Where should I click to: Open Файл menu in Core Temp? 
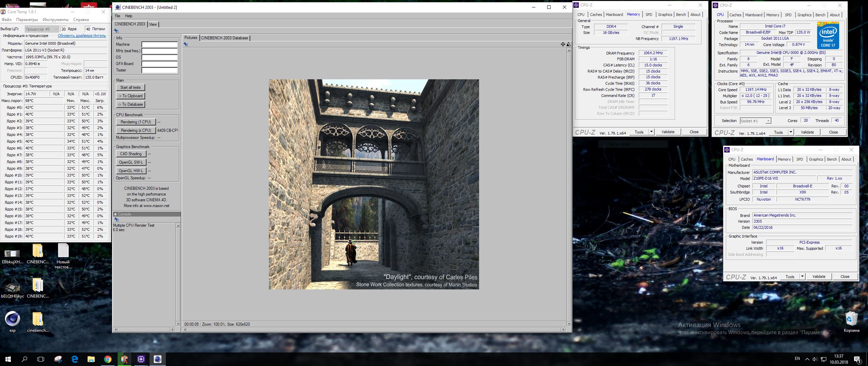[6, 20]
